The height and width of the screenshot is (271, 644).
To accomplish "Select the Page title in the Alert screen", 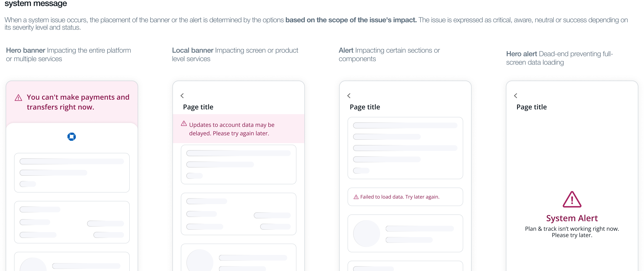I will pyautogui.click(x=365, y=107).
